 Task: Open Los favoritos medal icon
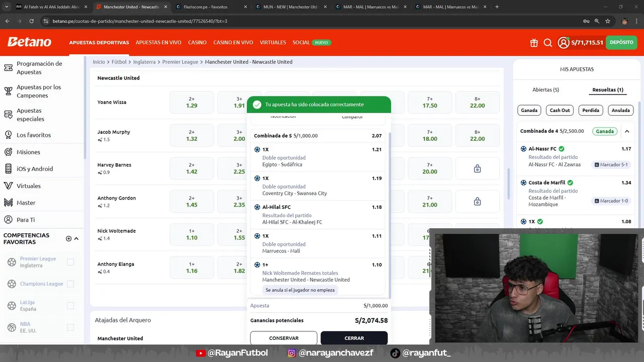point(8,135)
